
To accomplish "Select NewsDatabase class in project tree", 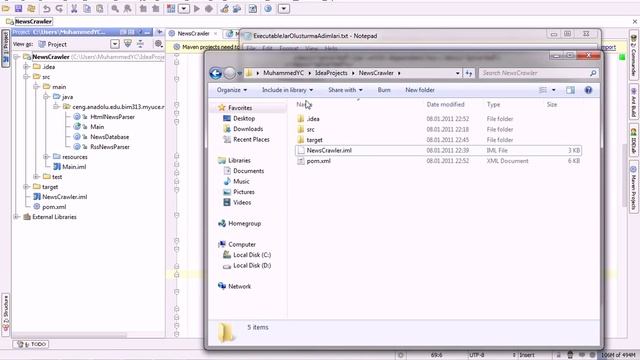I will [110, 137].
